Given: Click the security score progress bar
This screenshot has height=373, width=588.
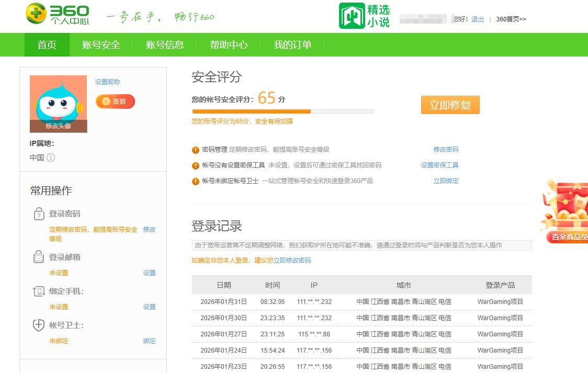Looking at the screenshot, I should (282, 111).
